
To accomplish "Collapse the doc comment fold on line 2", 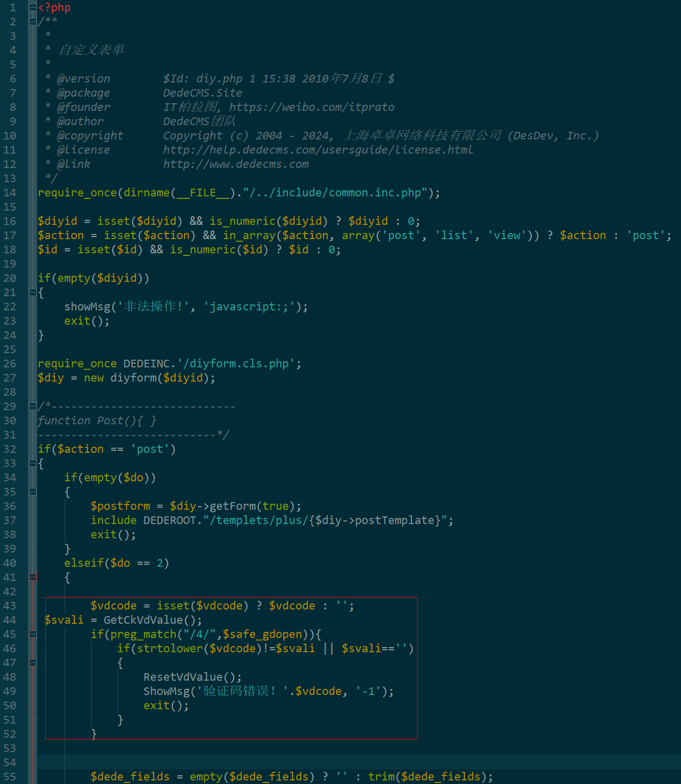I will pos(33,22).
